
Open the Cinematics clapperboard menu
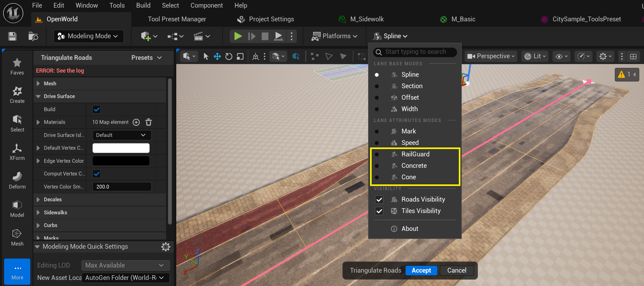202,36
